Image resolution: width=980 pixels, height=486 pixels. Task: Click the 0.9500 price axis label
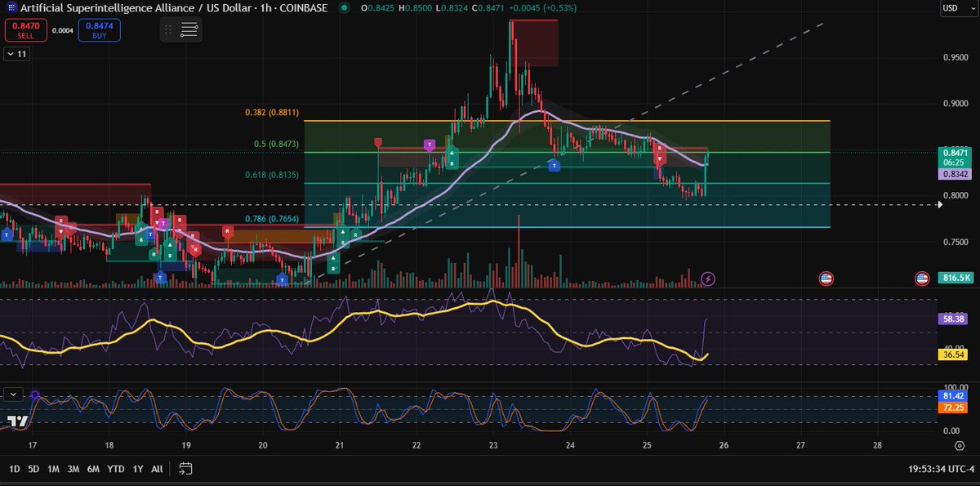click(954, 57)
